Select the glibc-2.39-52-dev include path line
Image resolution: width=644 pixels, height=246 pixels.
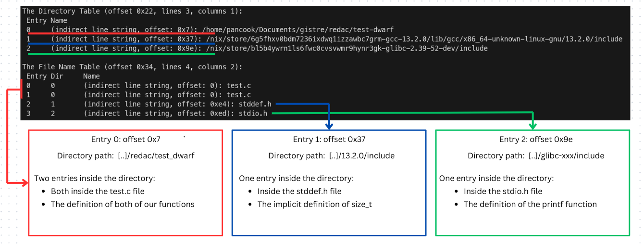tap(347, 48)
